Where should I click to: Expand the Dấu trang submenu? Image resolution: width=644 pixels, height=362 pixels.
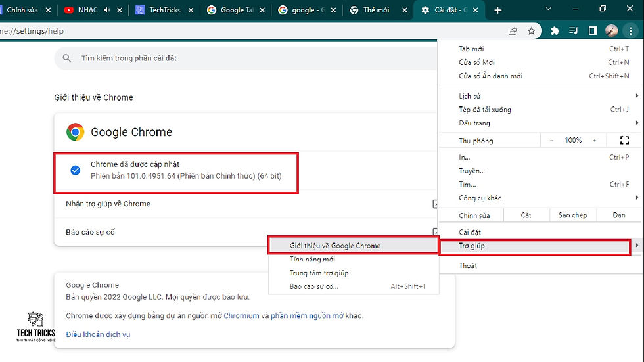click(540, 123)
